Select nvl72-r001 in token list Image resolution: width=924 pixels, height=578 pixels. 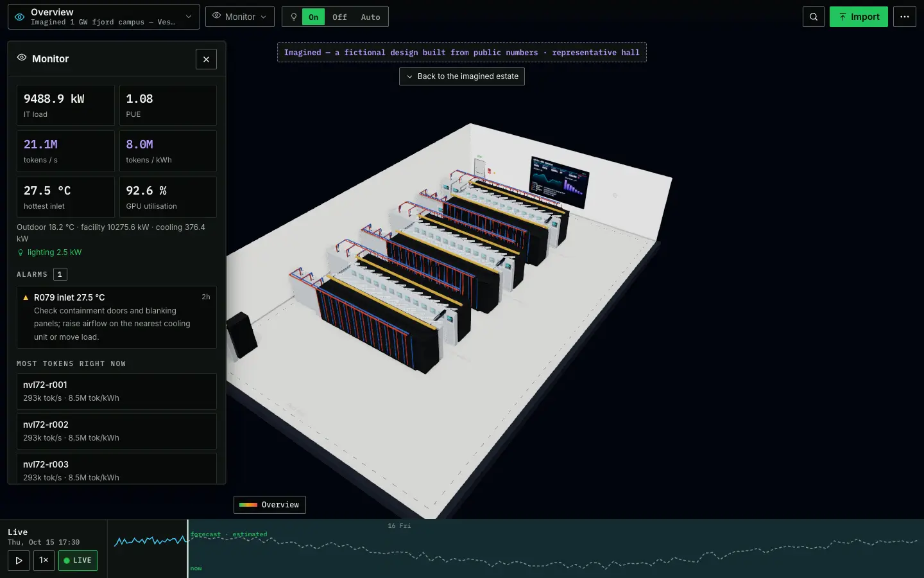[117, 391]
